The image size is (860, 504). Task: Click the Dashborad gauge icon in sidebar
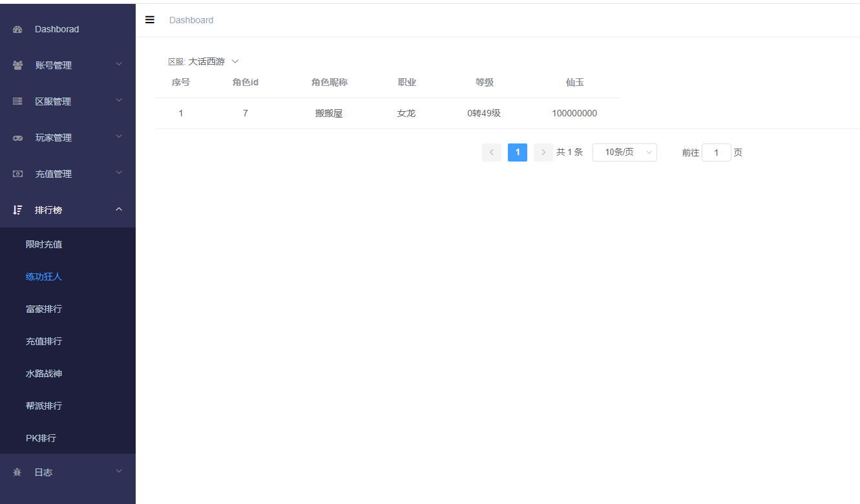[17, 29]
